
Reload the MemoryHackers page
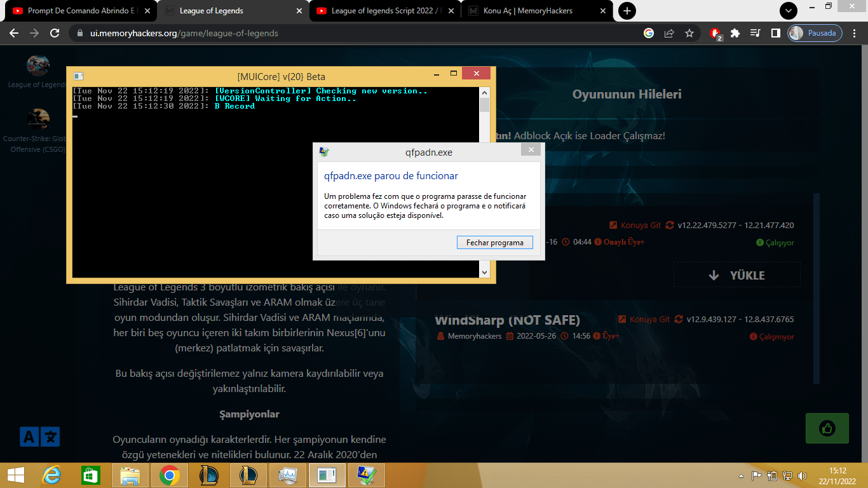click(55, 33)
